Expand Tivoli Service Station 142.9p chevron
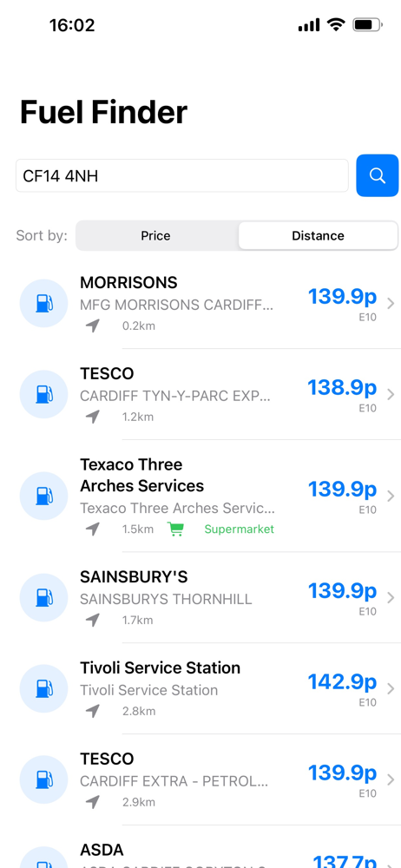The width and height of the screenshot is (401, 868). click(x=391, y=688)
